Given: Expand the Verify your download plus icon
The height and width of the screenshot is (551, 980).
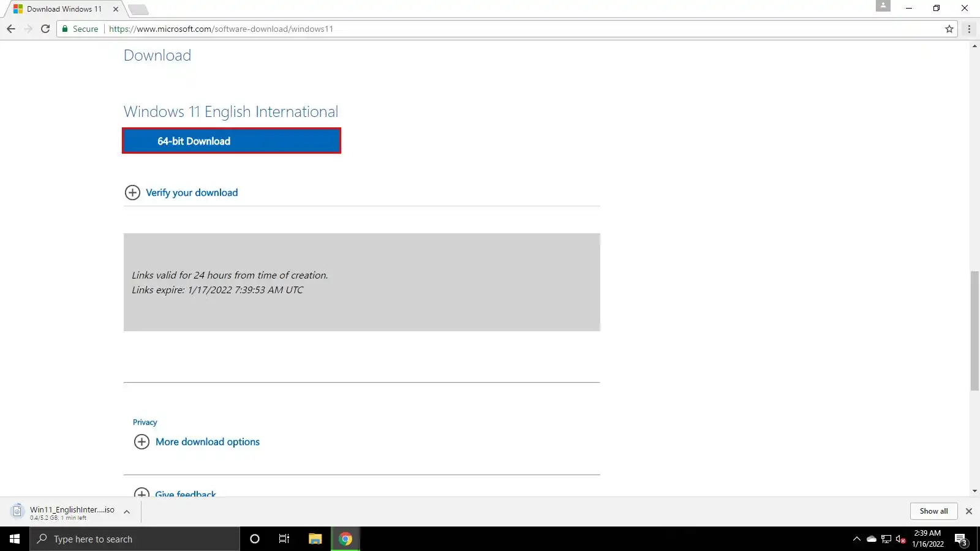Looking at the screenshot, I should [132, 193].
